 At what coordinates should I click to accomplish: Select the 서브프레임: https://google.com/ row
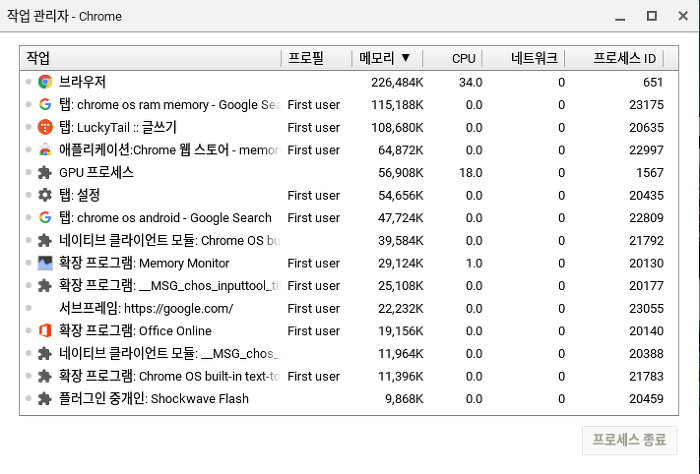click(x=349, y=308)
